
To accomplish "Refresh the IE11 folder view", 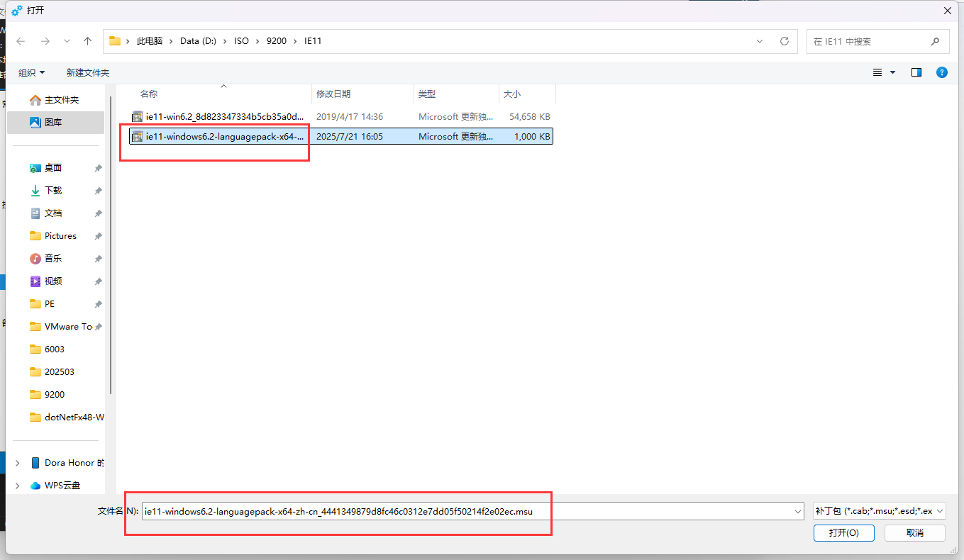I will (x=784, y=41).
